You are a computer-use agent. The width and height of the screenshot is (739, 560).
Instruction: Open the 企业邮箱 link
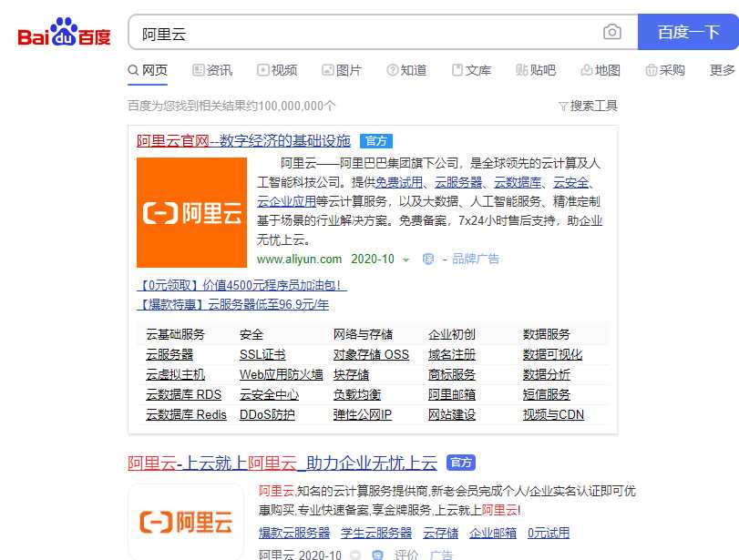[493, 534]
